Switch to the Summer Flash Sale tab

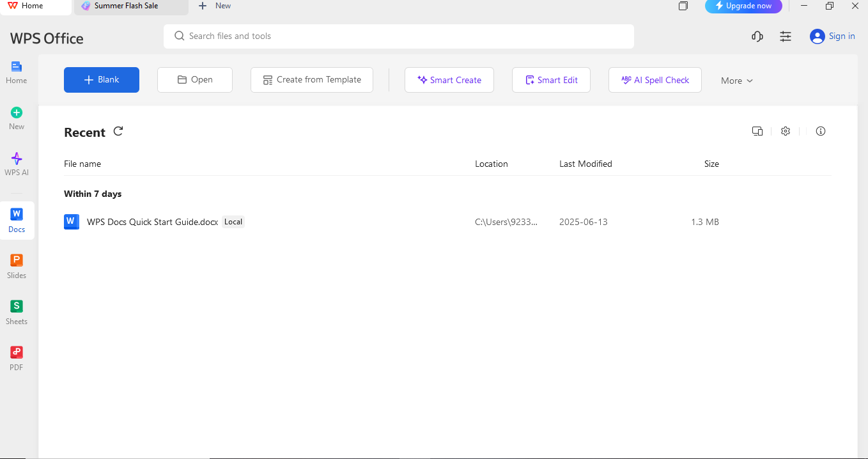125,6
